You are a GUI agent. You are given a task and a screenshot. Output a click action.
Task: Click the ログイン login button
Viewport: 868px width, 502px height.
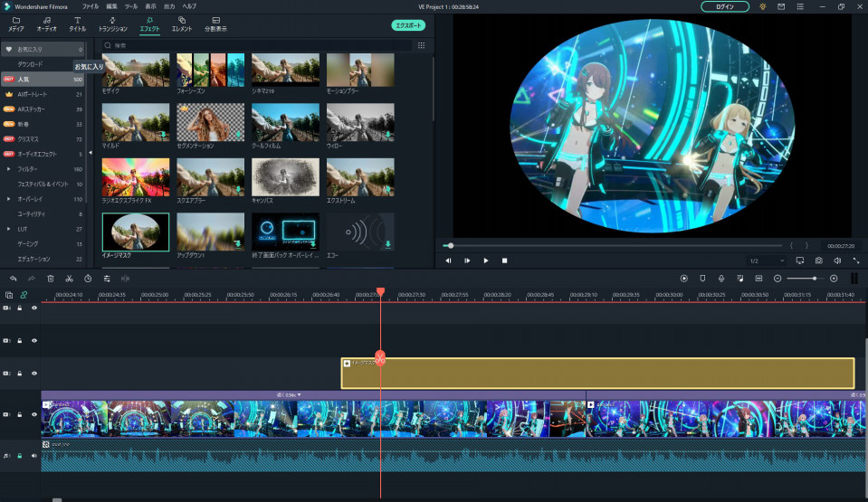click(x=725, y=6)
